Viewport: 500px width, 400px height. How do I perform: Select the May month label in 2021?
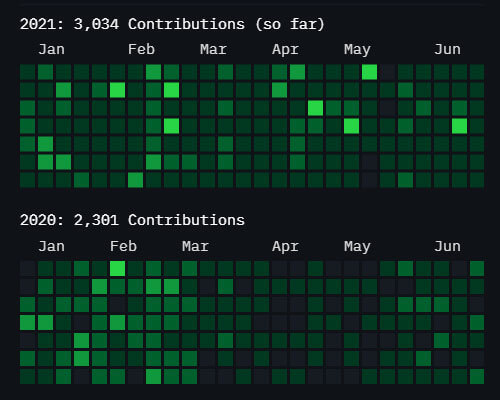point(357,49)
